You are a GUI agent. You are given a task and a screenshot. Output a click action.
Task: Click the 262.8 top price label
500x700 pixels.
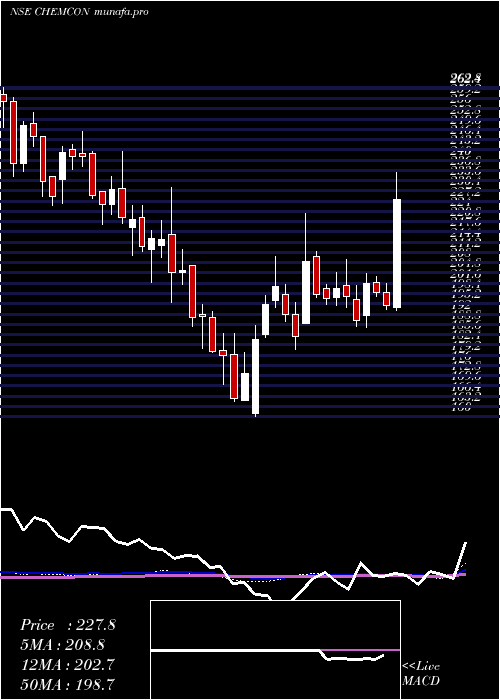(x=466, y=79)
